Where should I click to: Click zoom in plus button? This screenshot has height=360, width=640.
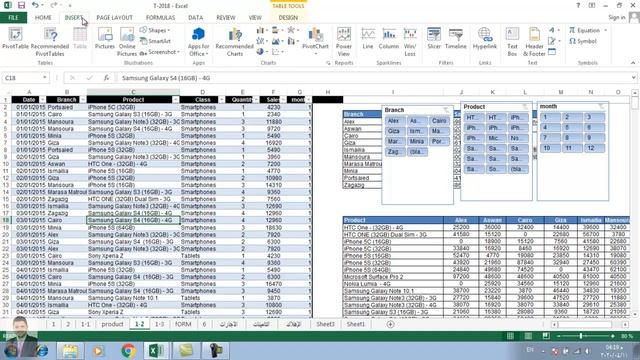613,336
